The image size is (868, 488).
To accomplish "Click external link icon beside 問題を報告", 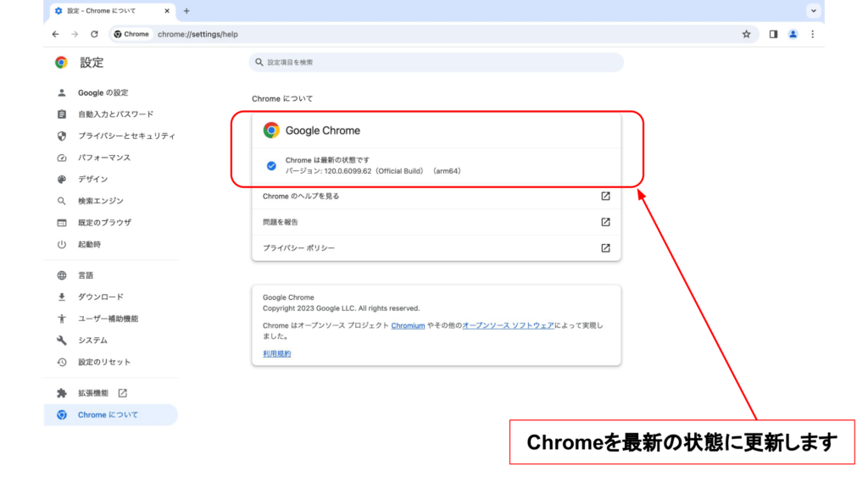I will click(605, 222).
